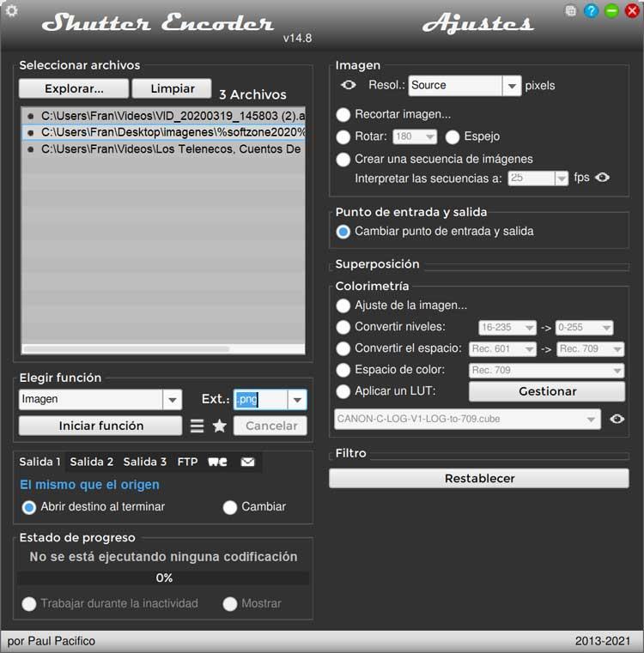The width and height of the screenshot is (644, 653).
Task: Enable the Rotar option
Action: pos(343,136)
